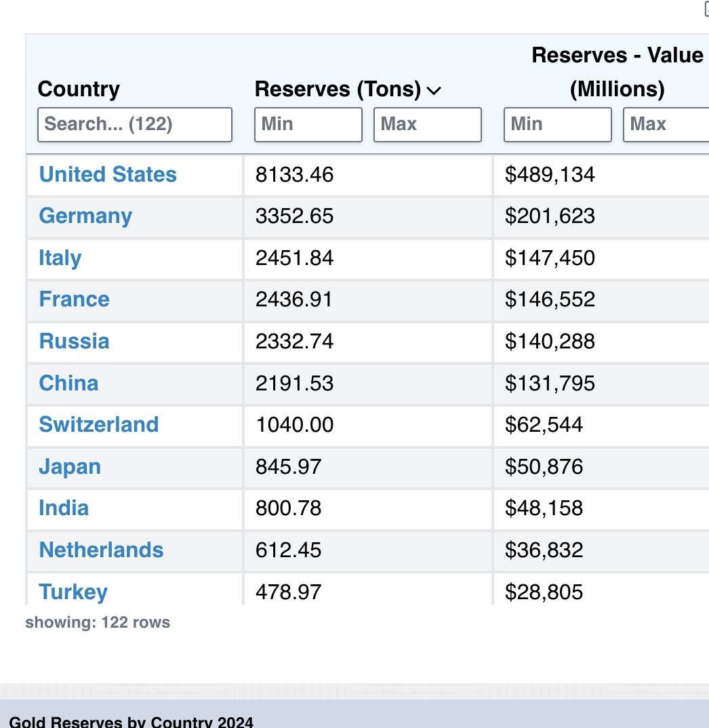Click the Reserves (Tons) Max filter field
Viewport: 709px width, 728px height.
(x=428, y=125)
